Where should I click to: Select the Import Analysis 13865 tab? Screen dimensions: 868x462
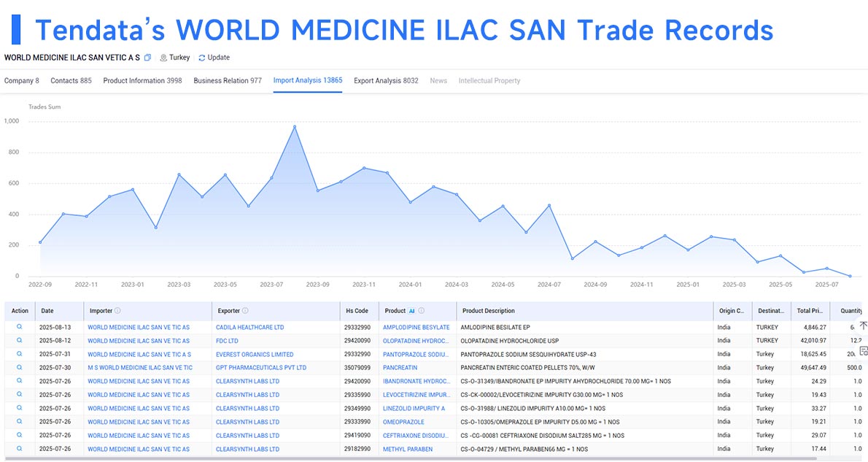(308, 80)
